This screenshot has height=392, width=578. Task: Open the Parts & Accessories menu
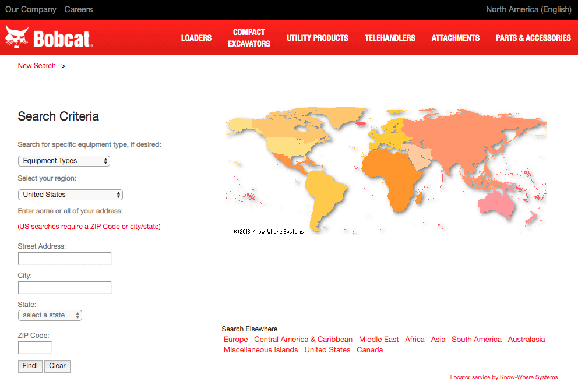coord(533,38)
